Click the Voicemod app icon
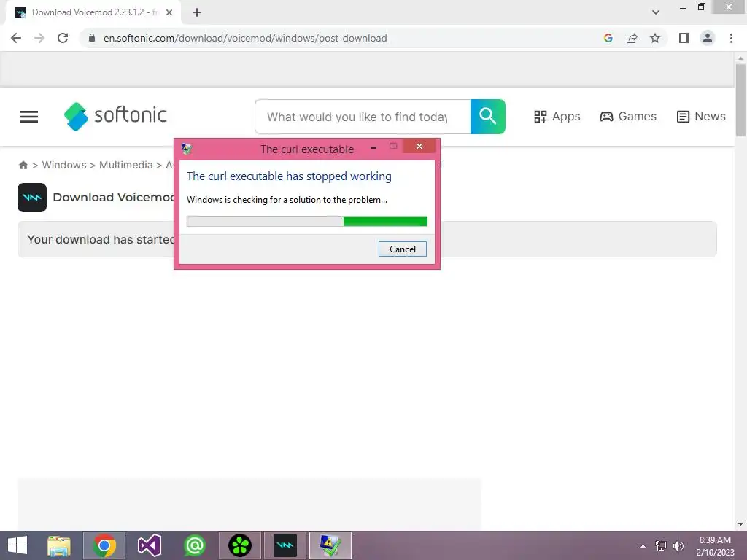747x560 pixels. point(32,198)
